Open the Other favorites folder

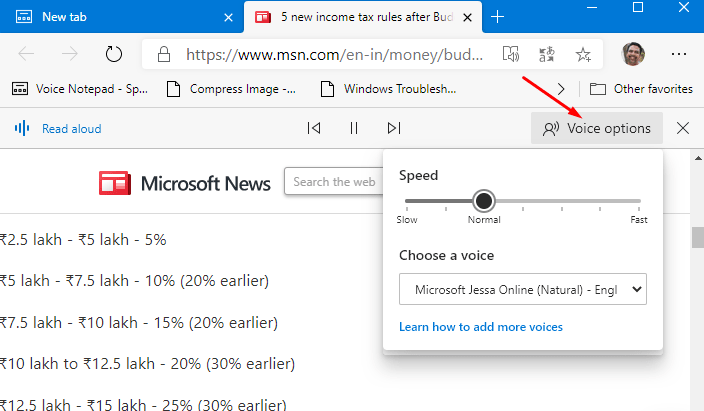coord(641,89)
